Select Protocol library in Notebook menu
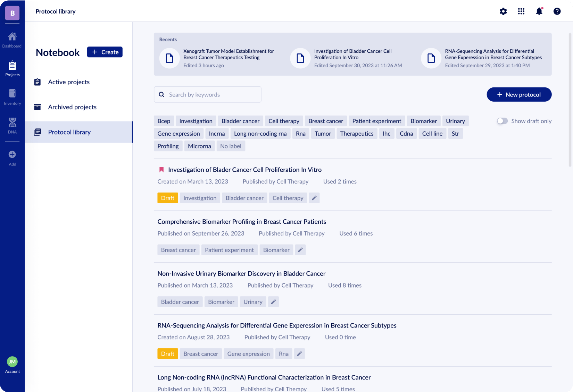Viewport: 573px width, 392px height. pyautogui.click(x=69, y=132)
